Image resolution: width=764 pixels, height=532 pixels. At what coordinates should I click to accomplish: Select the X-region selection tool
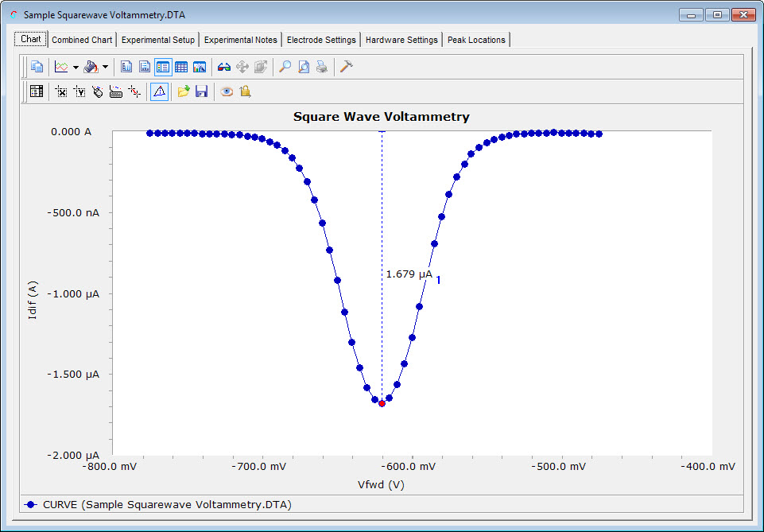[x=61, y=91]
